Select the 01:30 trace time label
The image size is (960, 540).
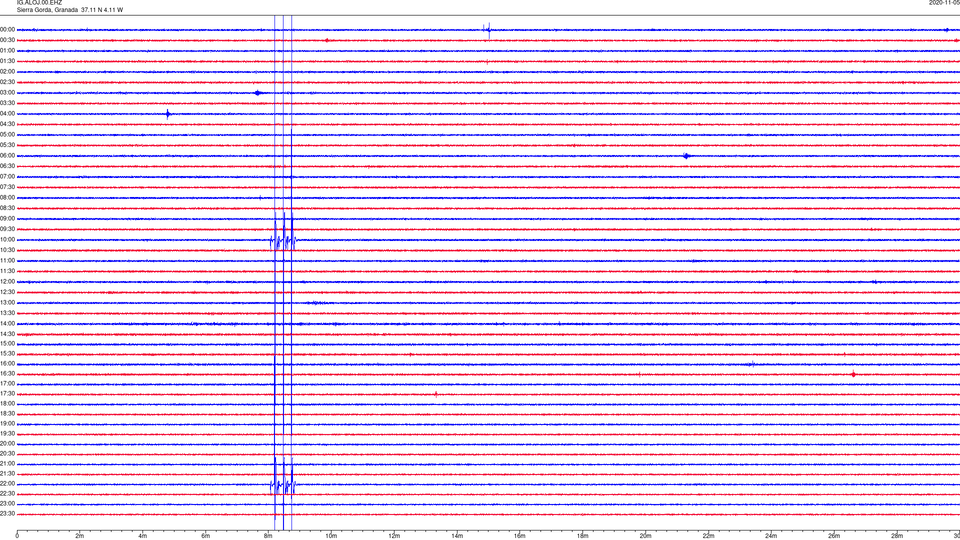pos(7,61)
